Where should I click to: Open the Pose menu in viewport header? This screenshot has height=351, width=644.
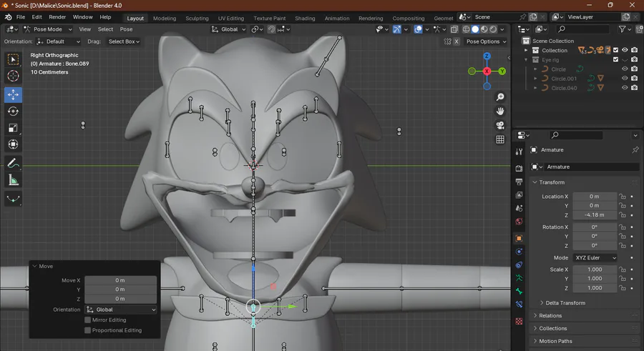[126, 29]
